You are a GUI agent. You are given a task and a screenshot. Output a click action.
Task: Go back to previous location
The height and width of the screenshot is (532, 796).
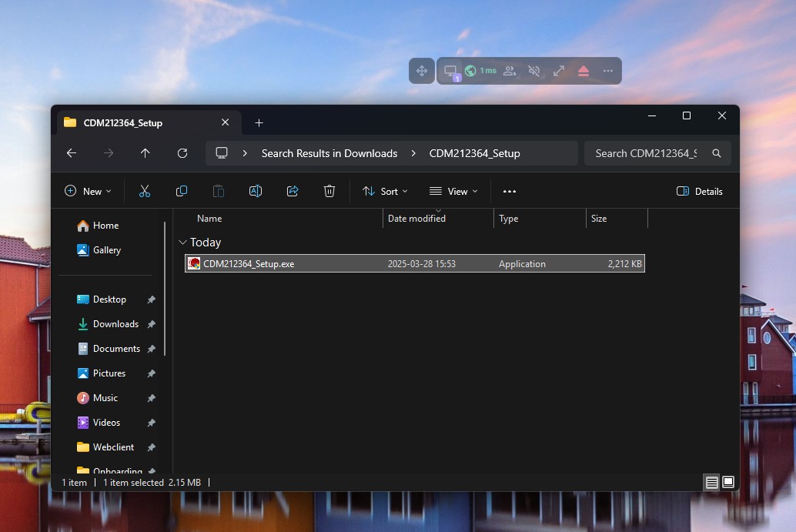point(72,153)
